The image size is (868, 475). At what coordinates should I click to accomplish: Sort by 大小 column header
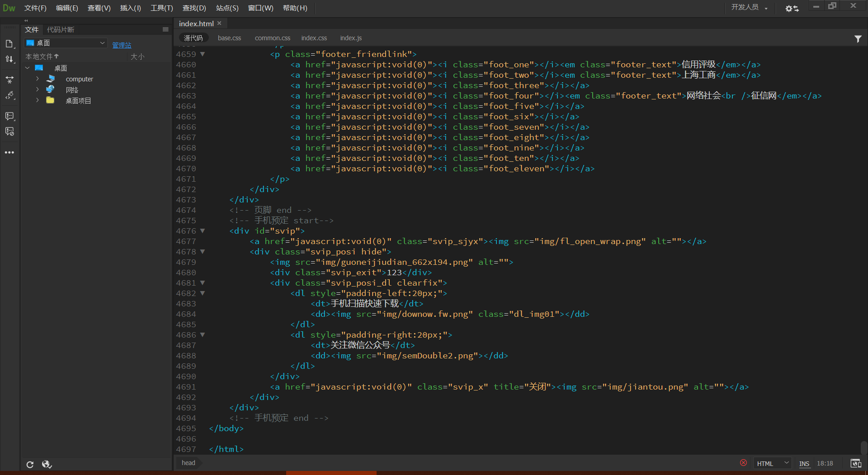pyautogui.click(x=137, y=56)
